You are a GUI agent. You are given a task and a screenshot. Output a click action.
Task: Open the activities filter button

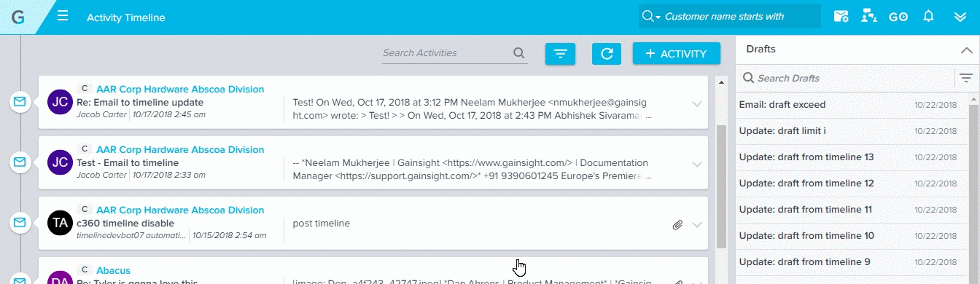(x=560, y=54)
